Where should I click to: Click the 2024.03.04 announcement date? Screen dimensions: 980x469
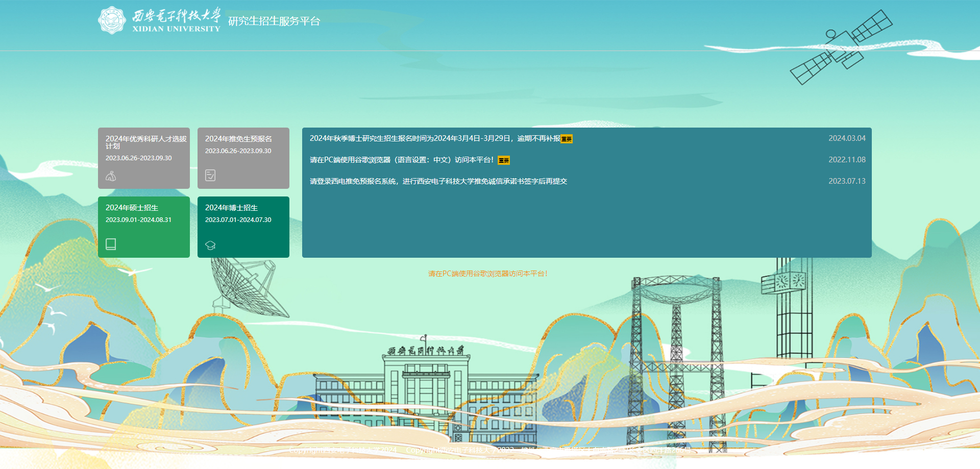[847, 138]
